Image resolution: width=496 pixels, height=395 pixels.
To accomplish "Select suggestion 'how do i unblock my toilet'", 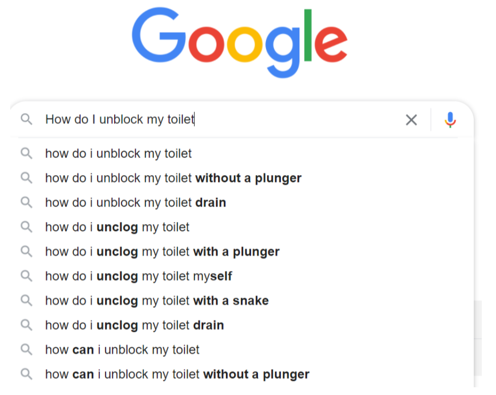I will pos(118,154).
